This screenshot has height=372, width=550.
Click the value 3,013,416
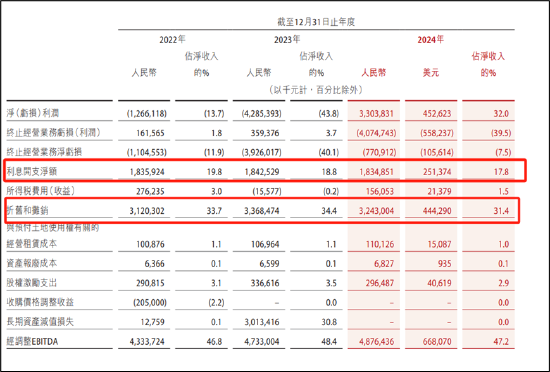coord(262,322)
